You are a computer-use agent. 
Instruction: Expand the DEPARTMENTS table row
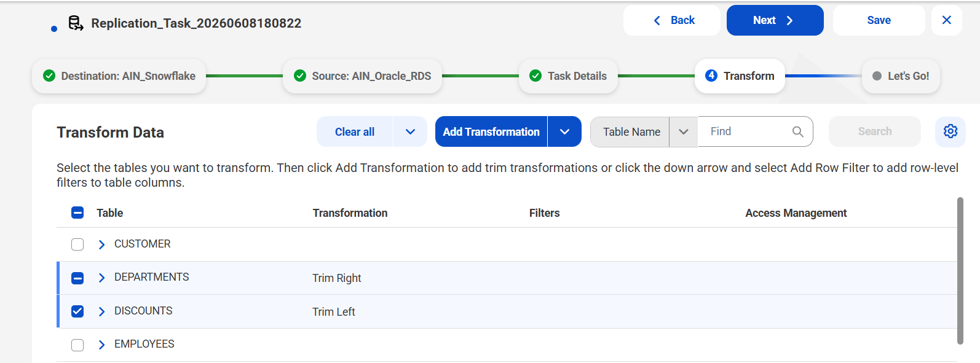click(101, 278)
